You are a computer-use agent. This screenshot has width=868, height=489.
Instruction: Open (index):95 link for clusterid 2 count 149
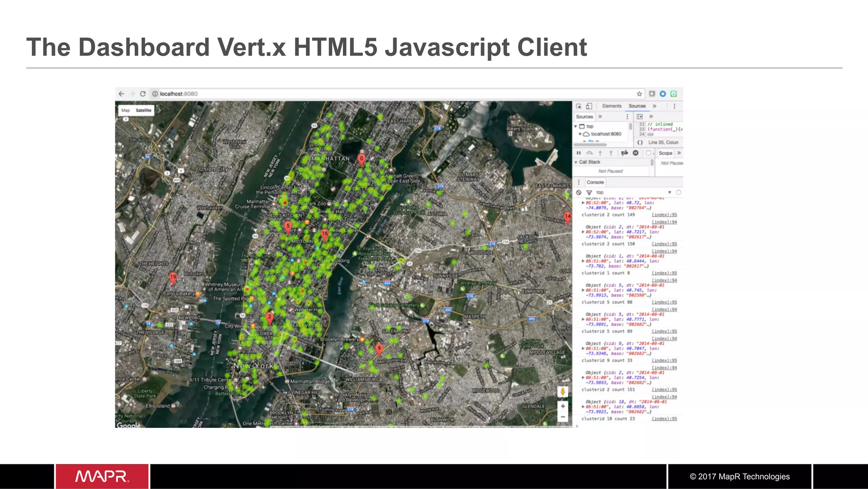(664, 215)
